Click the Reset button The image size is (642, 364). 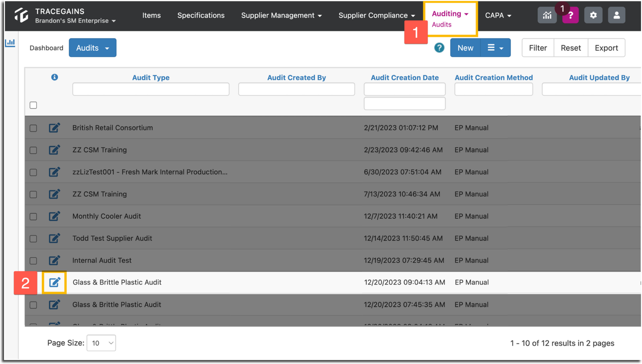571,48
